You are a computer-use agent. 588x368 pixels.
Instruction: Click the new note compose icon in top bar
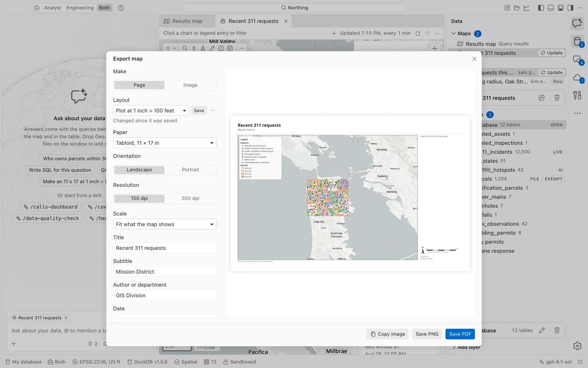[x=507, y=8]
